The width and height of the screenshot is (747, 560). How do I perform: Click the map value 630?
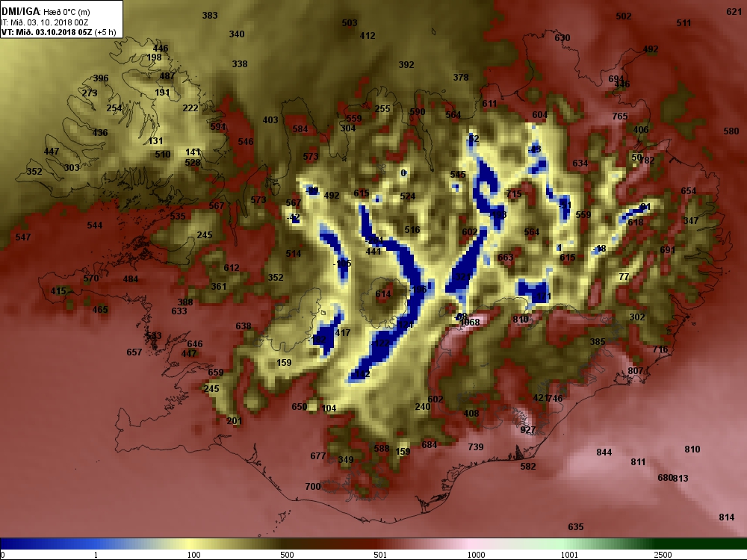click(562, 37)
